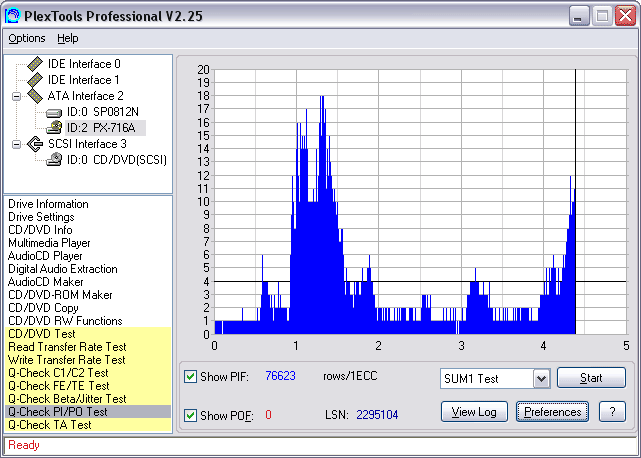641x458 pixels.
Task: Toggle the Show POF checkbox
Action: [x=190, y=415]
